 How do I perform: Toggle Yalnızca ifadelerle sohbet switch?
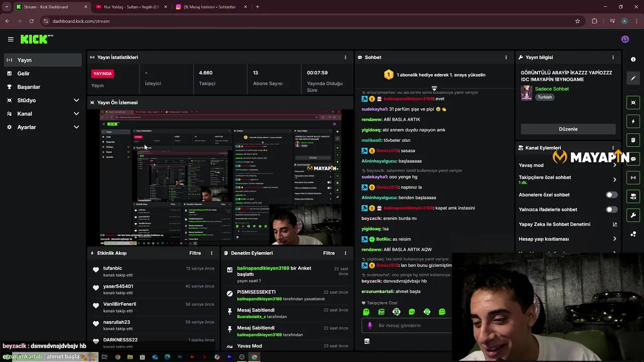(611, 209)
